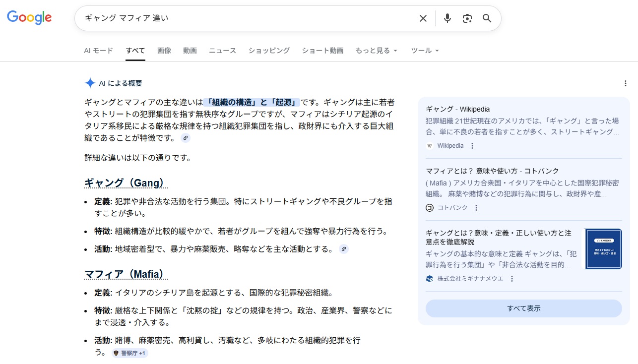638x364 pixels.
Task: Click the すべて表示 button
Action: 523,308
